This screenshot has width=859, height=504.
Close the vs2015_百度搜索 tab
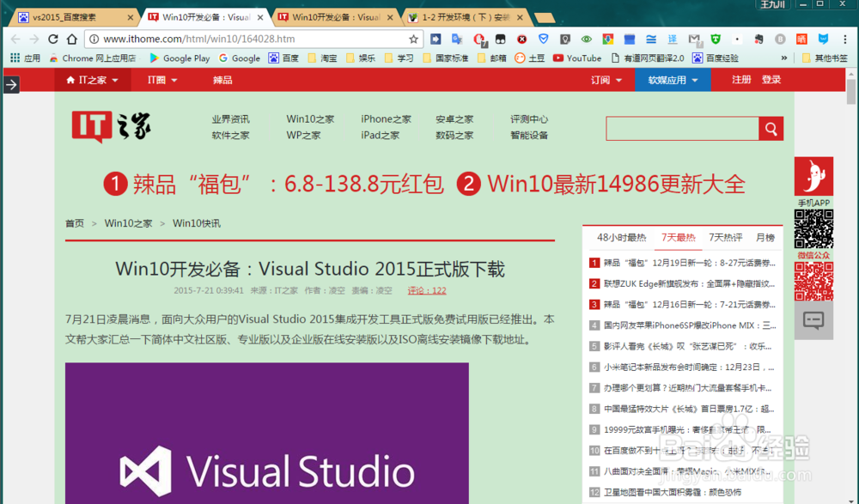click(x=131, y=17)
